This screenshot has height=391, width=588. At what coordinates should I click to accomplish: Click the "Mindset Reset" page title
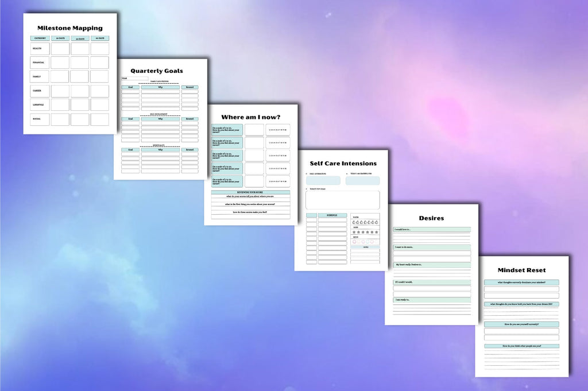(x=521, y=270)
